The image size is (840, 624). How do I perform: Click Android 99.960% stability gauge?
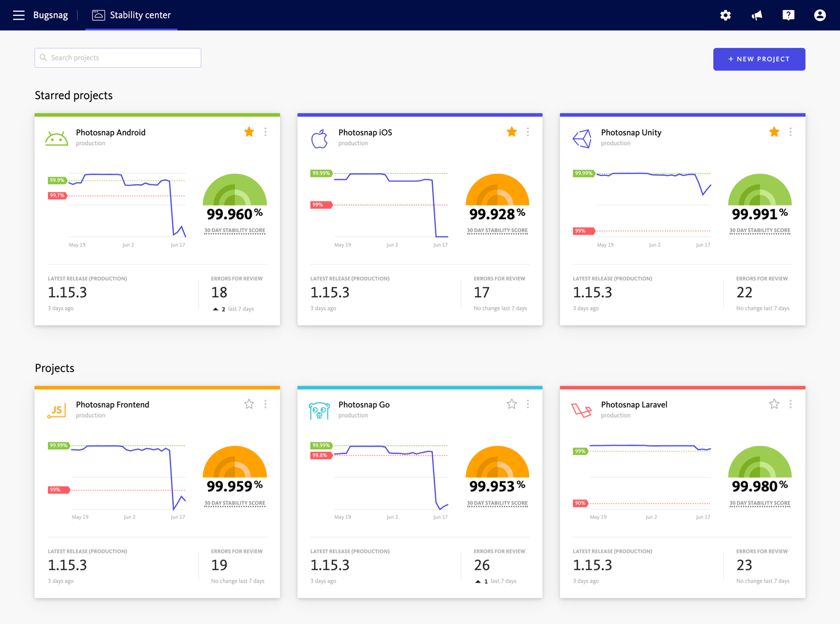235,190
